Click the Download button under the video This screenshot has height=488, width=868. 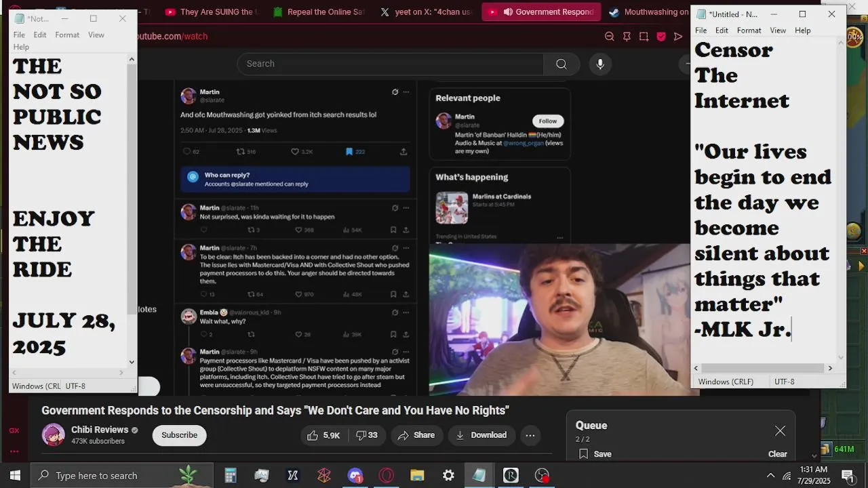pyautogui.click(x=481, y=435)
